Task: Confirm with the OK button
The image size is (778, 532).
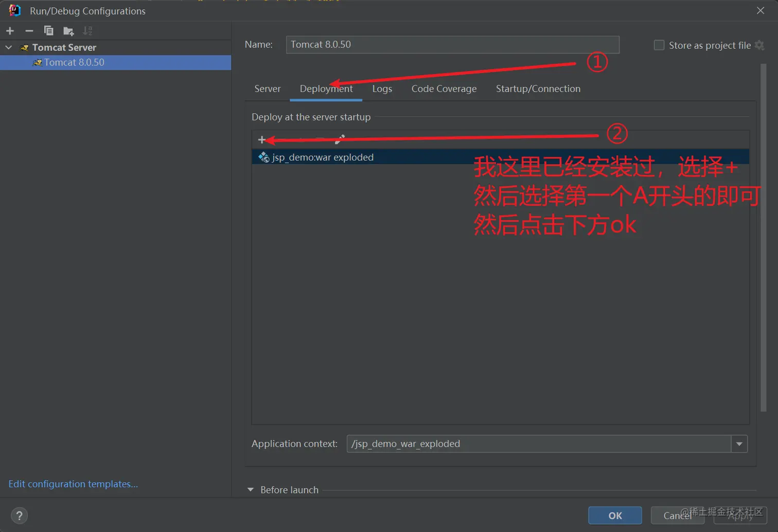Action: (615, 516)
